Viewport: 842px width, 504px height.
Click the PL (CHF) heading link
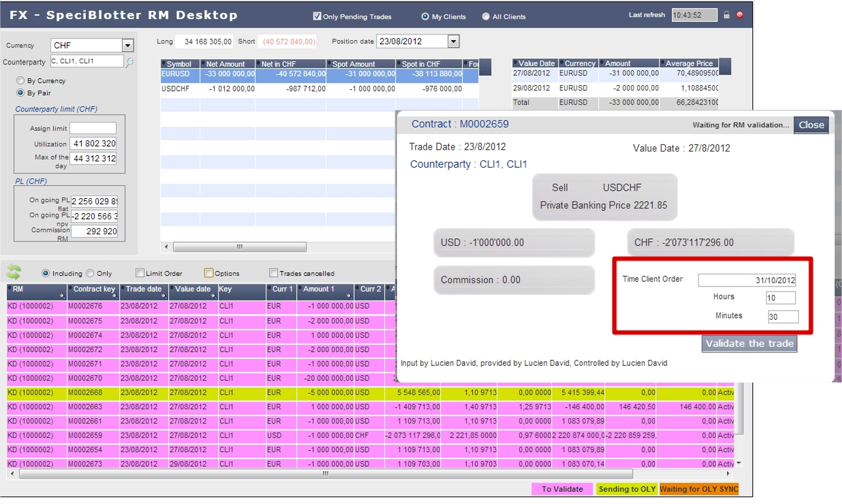(31, 181)
